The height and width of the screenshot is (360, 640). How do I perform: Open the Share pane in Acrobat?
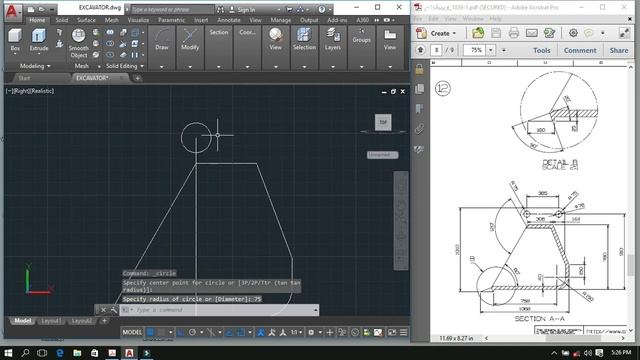(x=619, y=50)
